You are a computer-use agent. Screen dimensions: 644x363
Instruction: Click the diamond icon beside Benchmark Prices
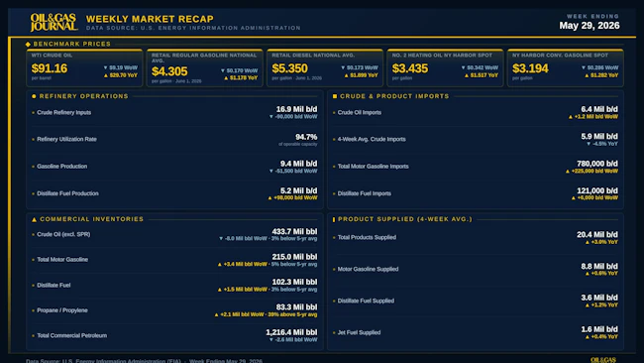pos(28,44)
